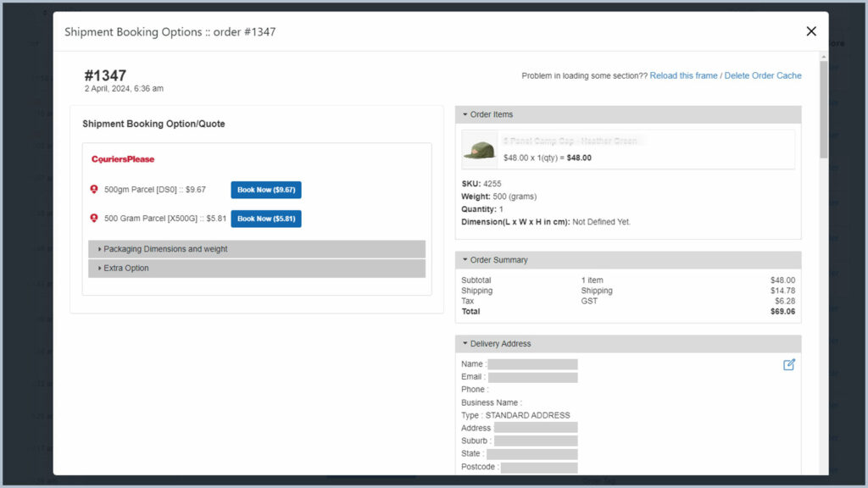The height and width of the screenshot is (488, 868).
Task: Click the CouriersPlease logo
Action: pyautogui.click(x=123, y=159)
